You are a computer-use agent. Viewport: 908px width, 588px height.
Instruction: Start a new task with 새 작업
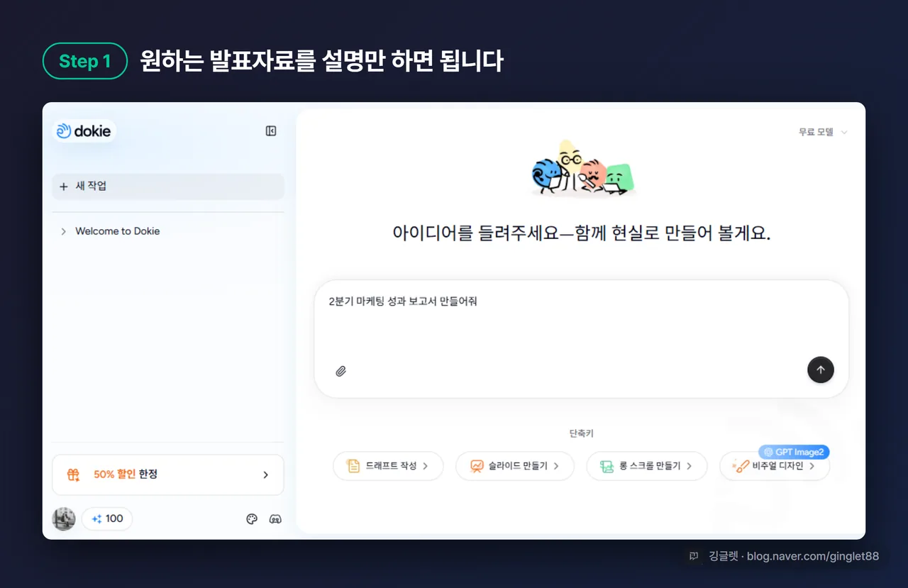pyautogui.click(x=168, y=186)
